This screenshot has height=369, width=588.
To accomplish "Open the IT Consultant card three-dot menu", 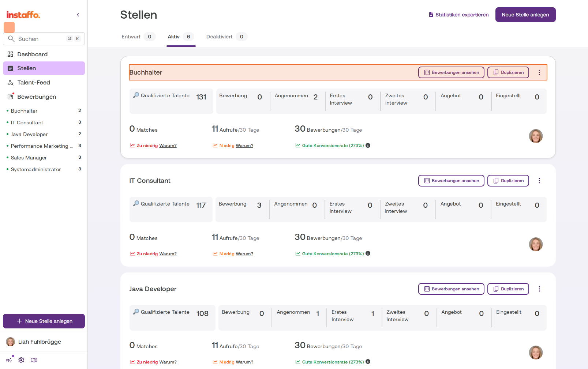I will pyautogui.click(x=539, y=181).
